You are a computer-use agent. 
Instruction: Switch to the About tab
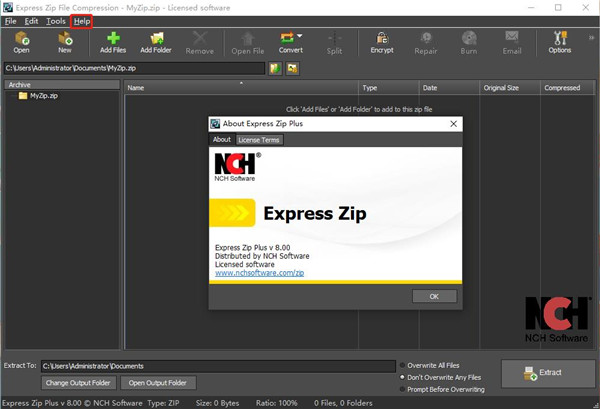point(222,140)
